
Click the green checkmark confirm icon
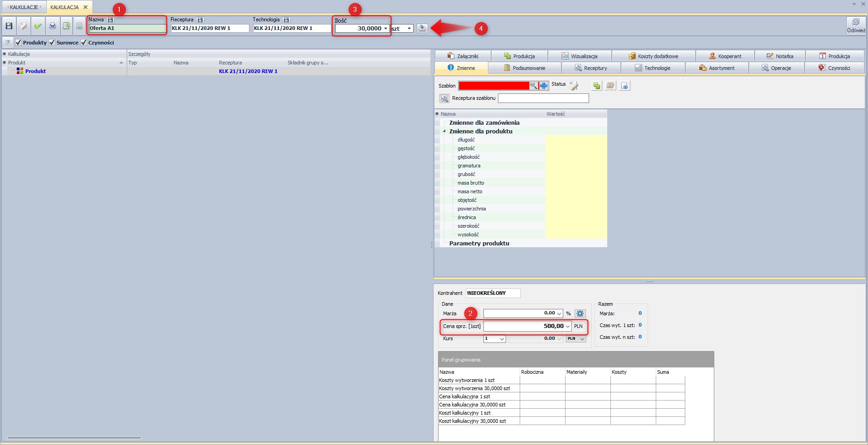pos(38,26)
